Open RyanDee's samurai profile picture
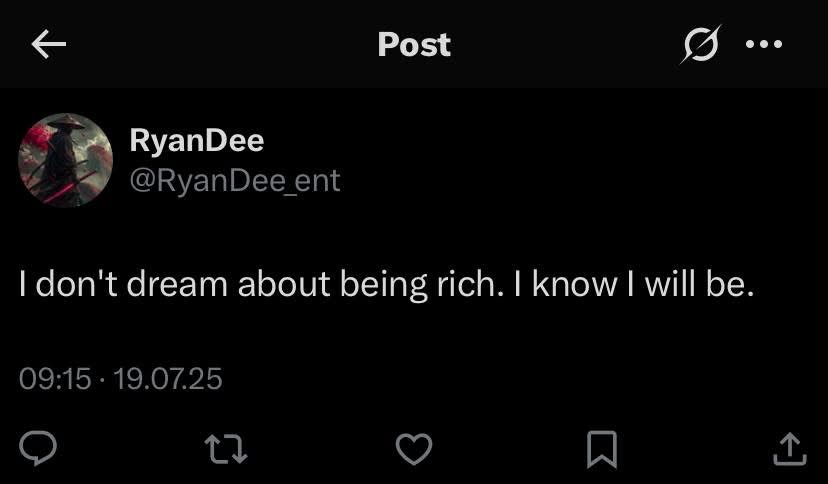Screen dimensions: 828x484 point(66,160)
